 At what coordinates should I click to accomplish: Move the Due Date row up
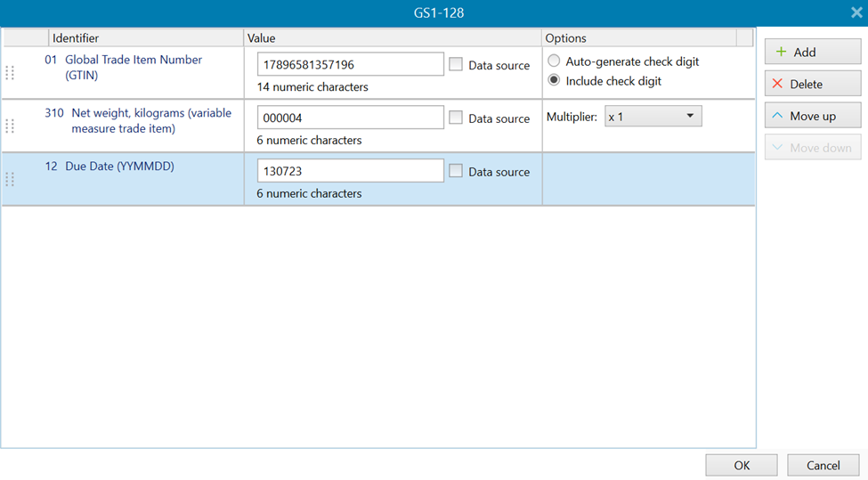(813, 117)
